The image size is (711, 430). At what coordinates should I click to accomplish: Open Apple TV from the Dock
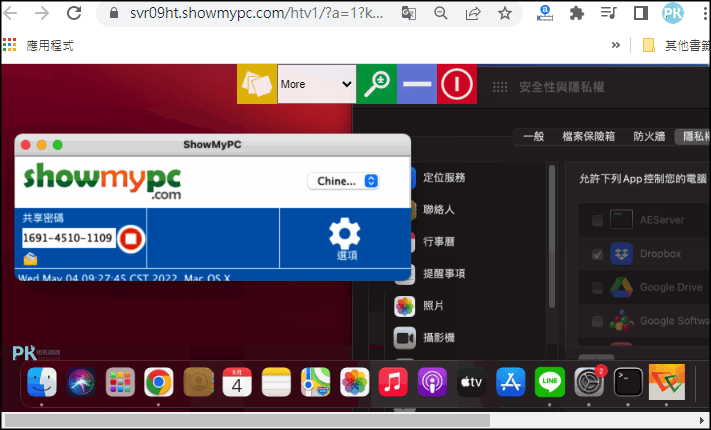(x=472, y=382)
